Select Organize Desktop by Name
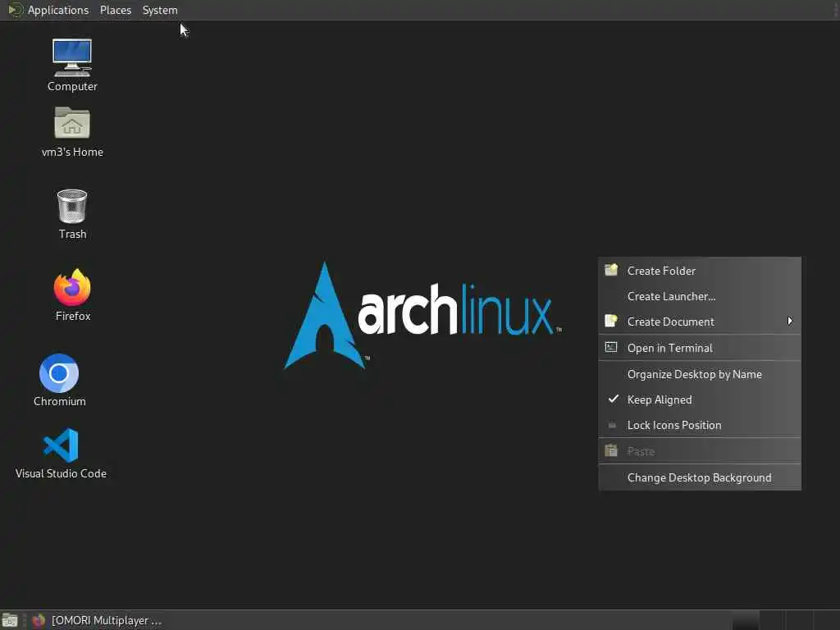 click(700, 374)
